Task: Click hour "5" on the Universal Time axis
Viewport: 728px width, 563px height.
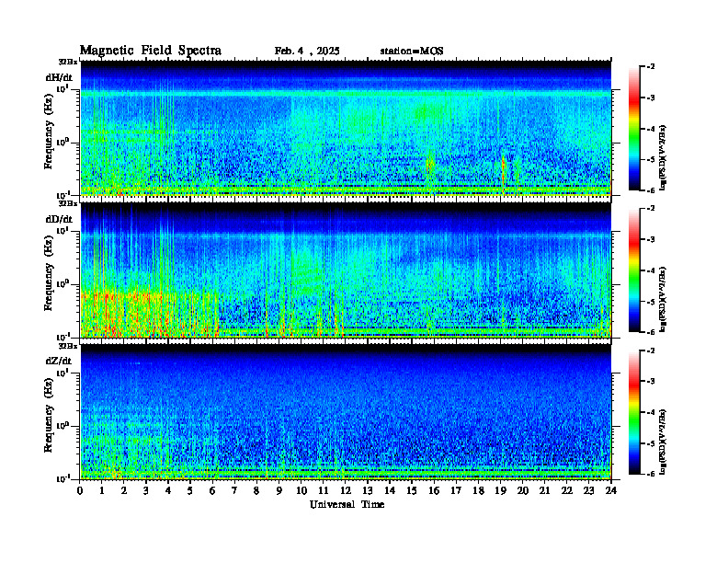Action: coord(191,490)
